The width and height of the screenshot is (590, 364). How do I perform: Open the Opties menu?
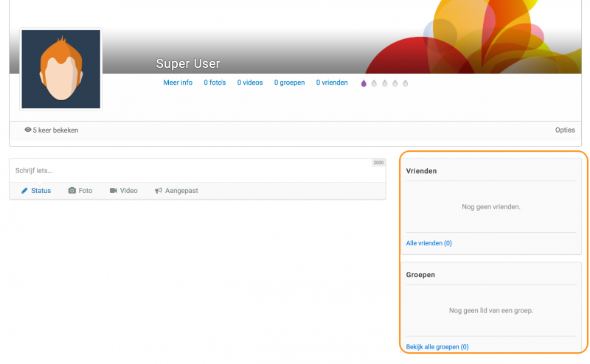[x=565, y=130]
